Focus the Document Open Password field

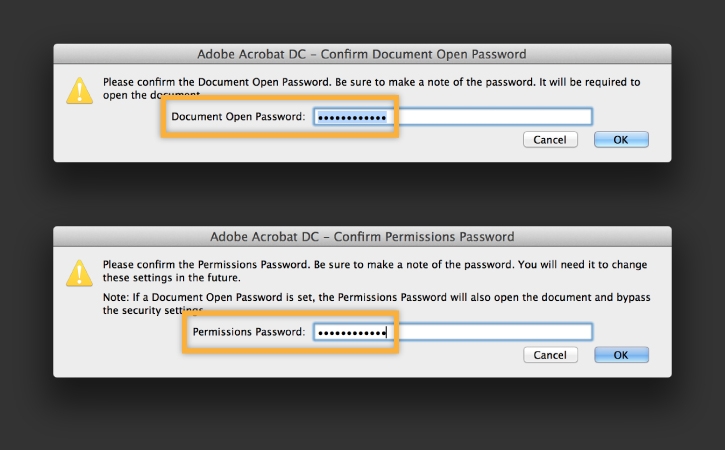click(x=452, y=117)
